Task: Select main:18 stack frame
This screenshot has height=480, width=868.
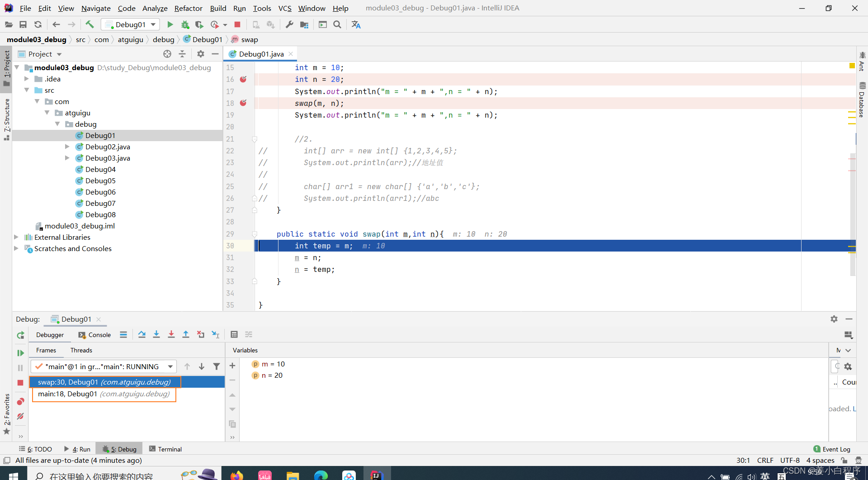Action: pyautogui.click(x=104, y=394)
